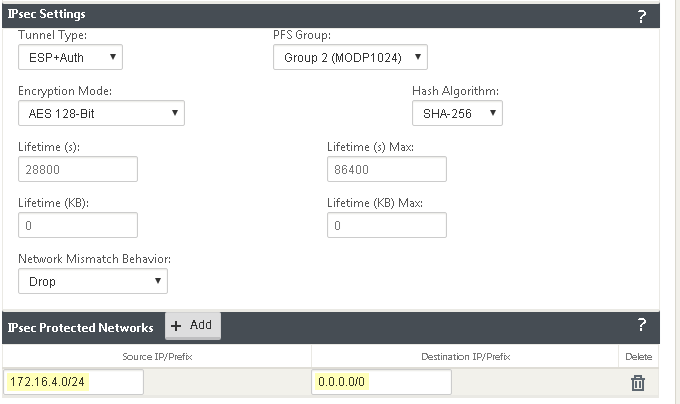Expand the PFS Group dropdown
680x404 pixels.
click(x=350, y=57)
